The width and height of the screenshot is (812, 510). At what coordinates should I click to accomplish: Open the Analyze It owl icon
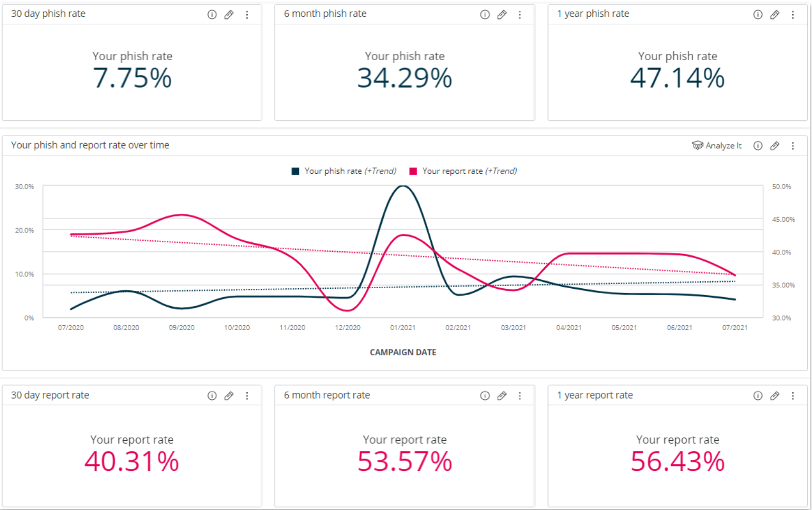(697, 146)
